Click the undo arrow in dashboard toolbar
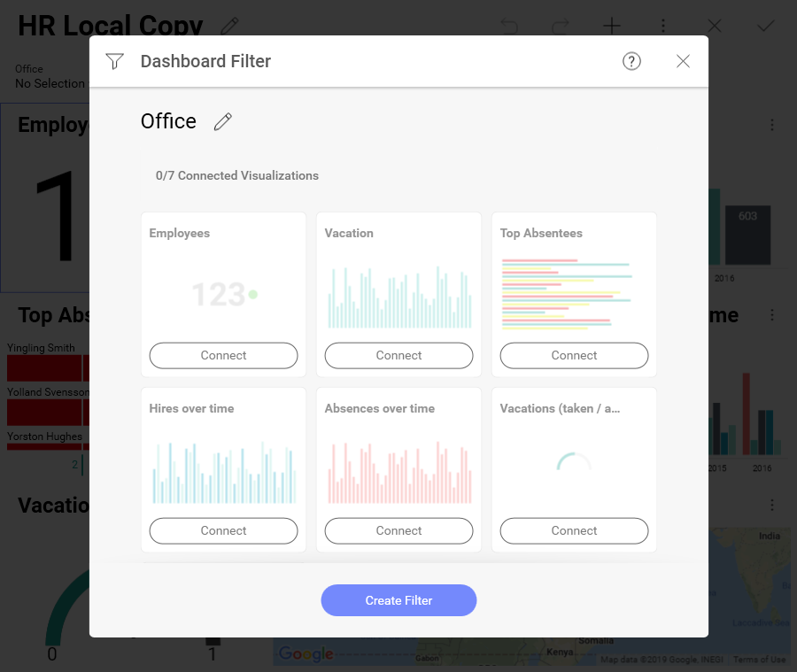The height and width of the screenshot is (672, 797). [x=509, y=26]
